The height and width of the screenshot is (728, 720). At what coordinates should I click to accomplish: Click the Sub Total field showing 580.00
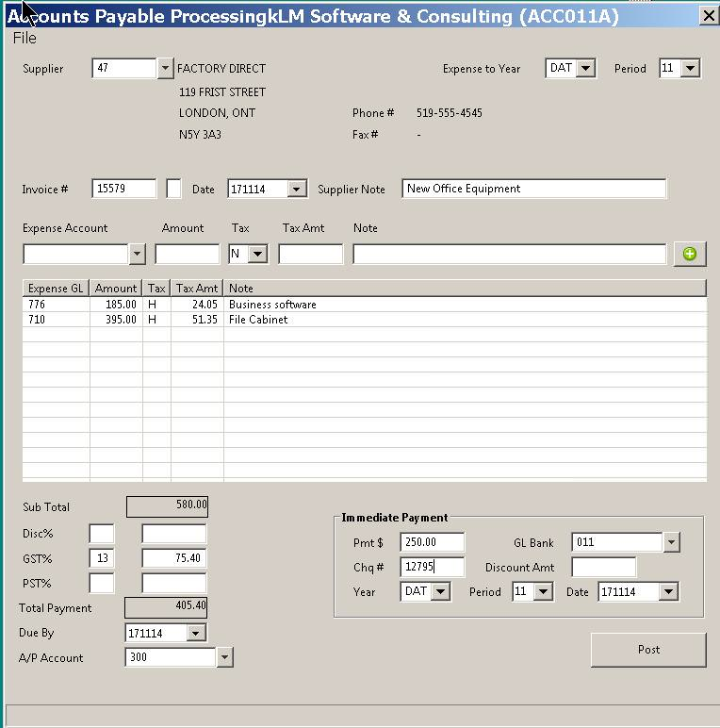[167, 506]
